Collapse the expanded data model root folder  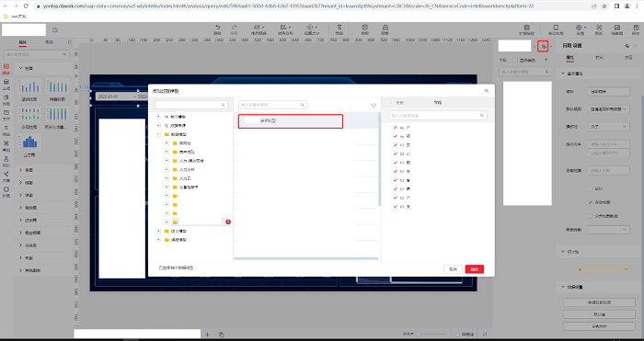(x=158, y=134)
